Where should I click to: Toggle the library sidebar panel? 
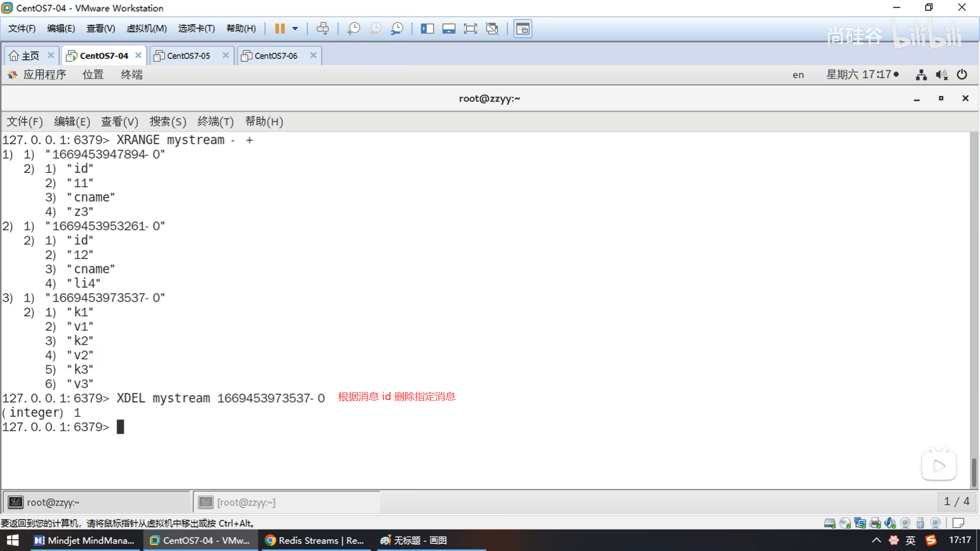click(x=427, y=29)
